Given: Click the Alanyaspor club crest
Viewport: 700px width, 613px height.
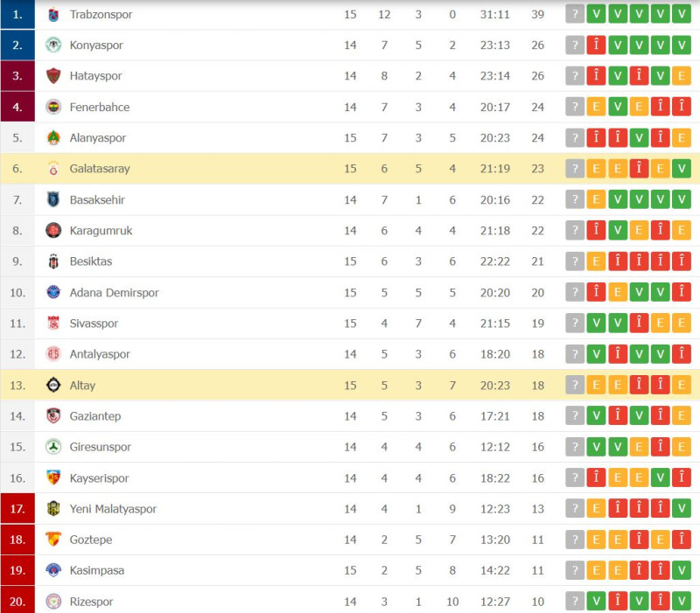Looking at the screenshot, I should point(53,138).
